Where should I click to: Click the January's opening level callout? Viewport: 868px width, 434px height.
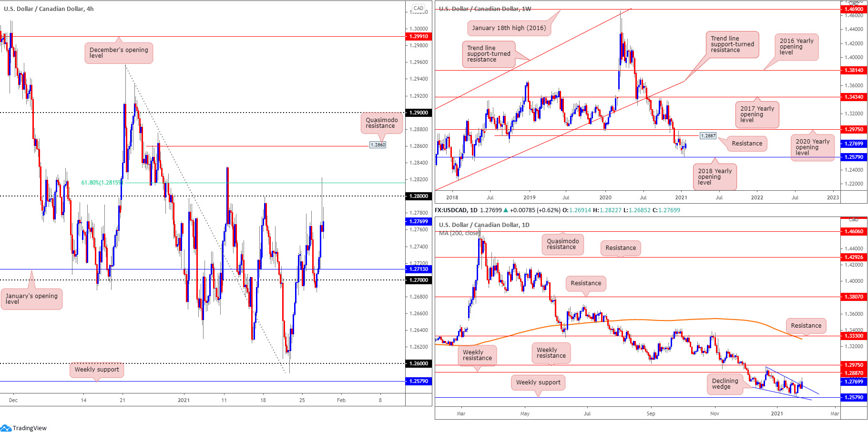(x=31, y=299)
